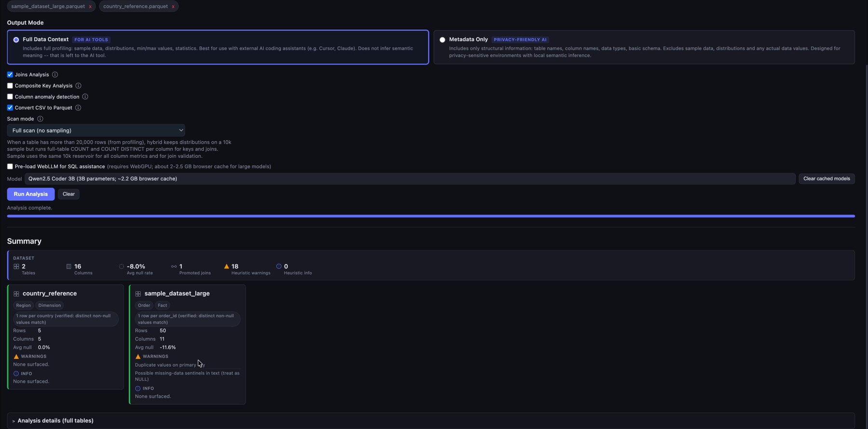
Task: Click the country_reference info circle icon
Action: (x=16, y=374)
